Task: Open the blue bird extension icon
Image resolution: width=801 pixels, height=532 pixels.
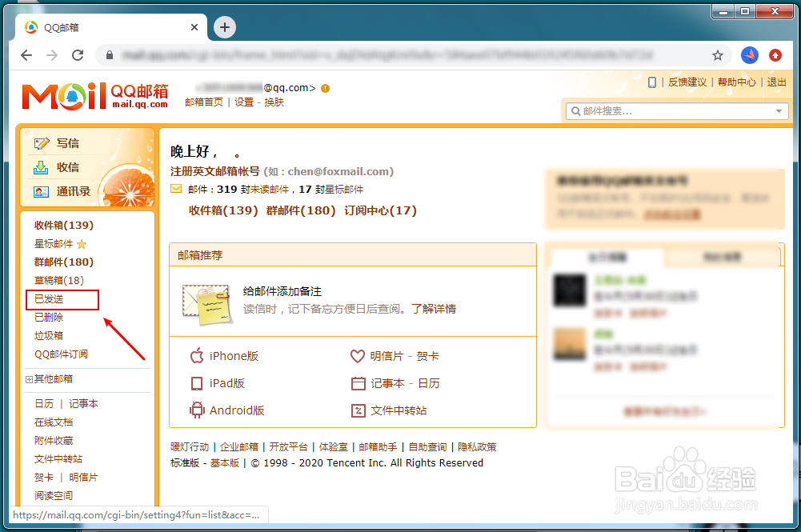Action: [x=750, y=55]
